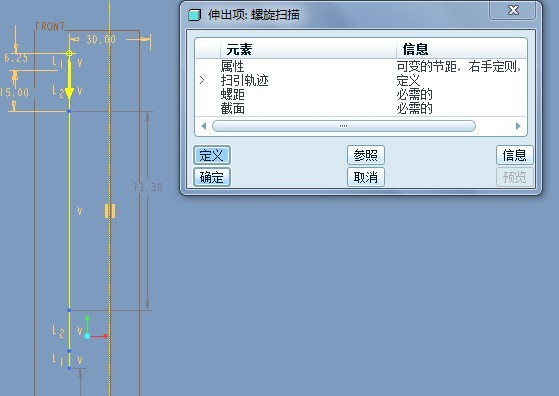
Task: Click the sketch coordinate system icon
Action: tap(95, 328)
